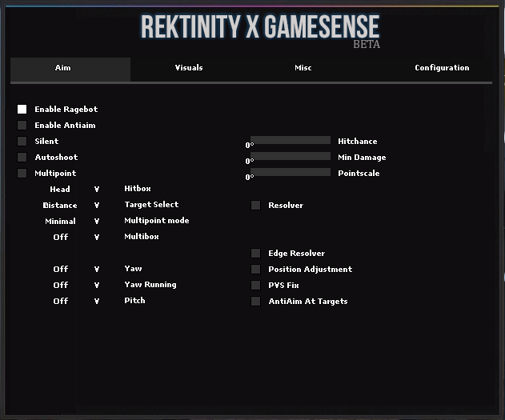The image size is (505, 420).
Task: Expand the Pitch dropdown
Action: click(97, 302)
